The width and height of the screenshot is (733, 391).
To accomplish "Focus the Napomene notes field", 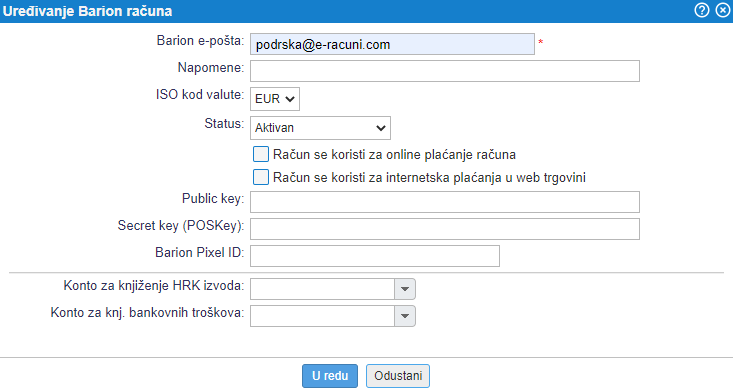I will 445,71.
